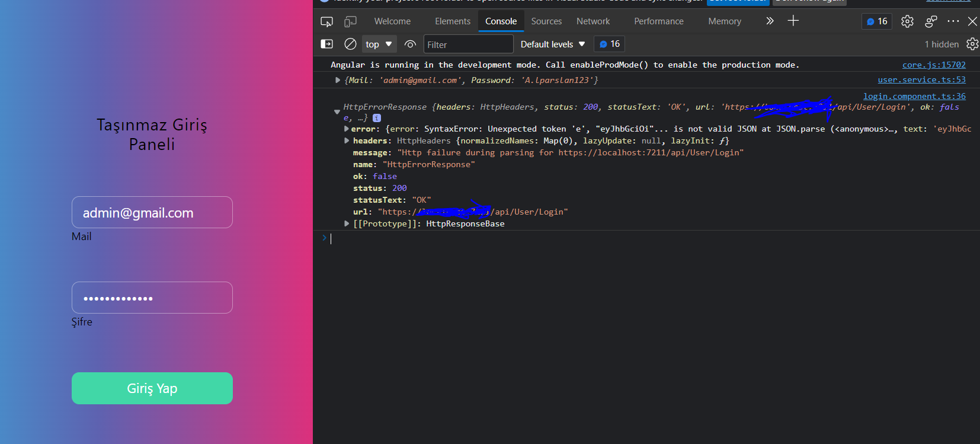The height and width of the screenshot is (444, 980).
Task: Expand the logged Mail Password object
Action: (x=338, y=80)
